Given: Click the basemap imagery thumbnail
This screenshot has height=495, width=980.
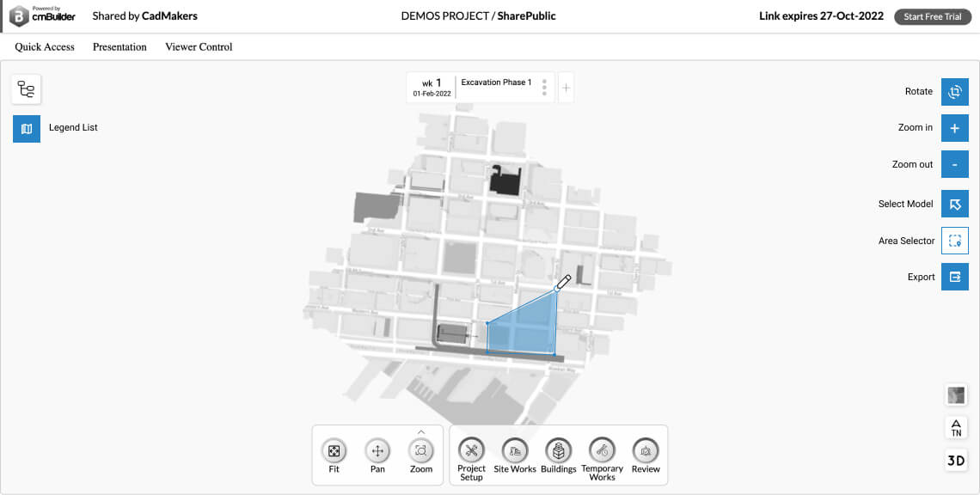Looking at the screenshot, I should (x=955, y=395).
